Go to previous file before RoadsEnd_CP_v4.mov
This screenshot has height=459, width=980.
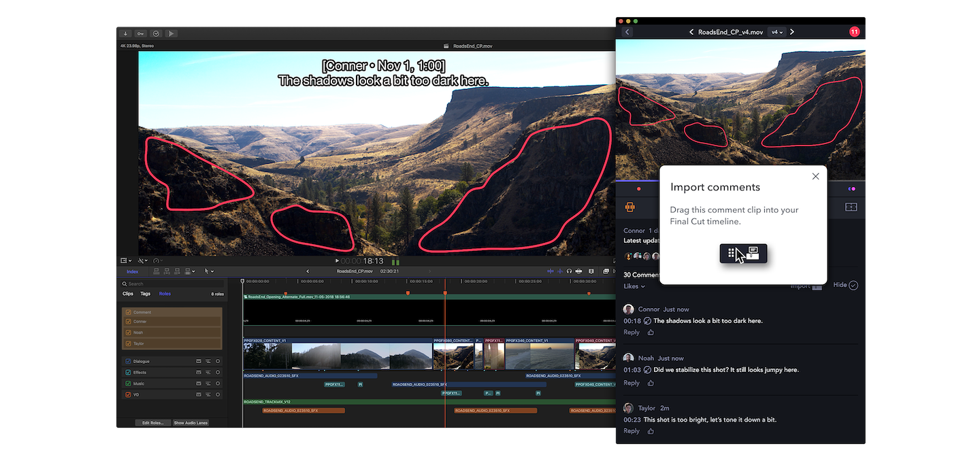click(x=691, y=32)
